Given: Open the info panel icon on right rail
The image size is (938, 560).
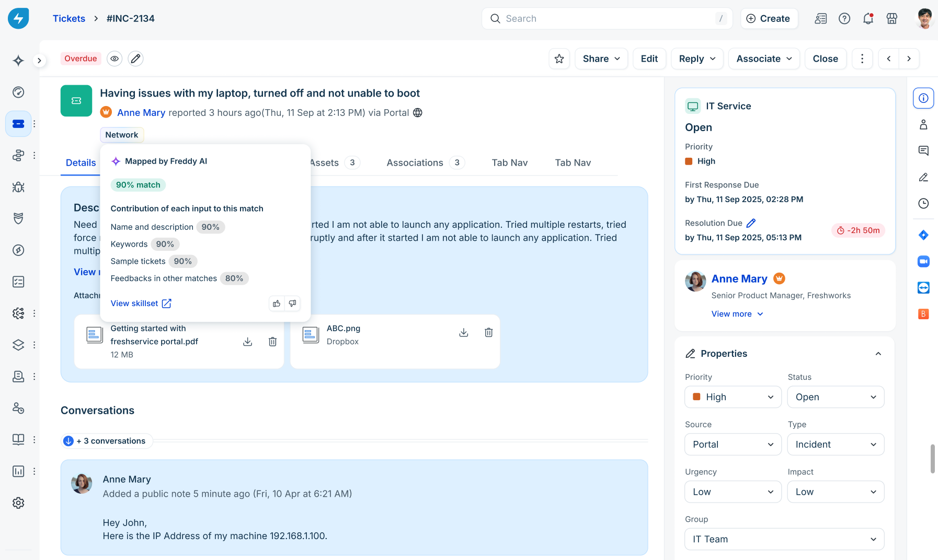Looking at the screenshot, I should coord(924,98).
